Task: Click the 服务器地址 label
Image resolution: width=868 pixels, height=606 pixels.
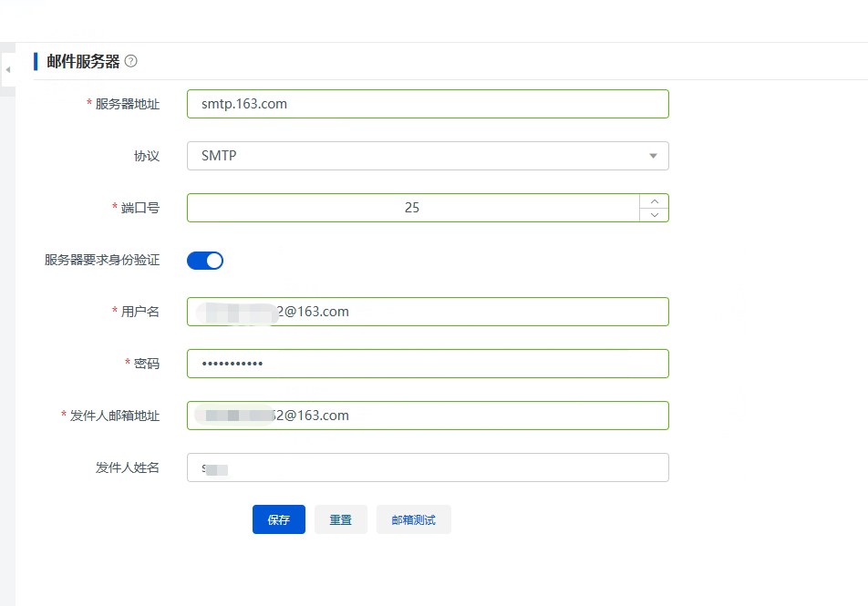Action: point(128,104)
